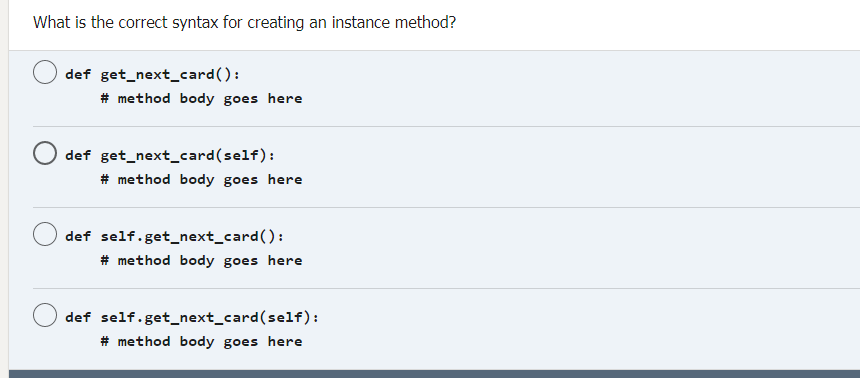This screenshot has width=860, height=378.
Task: Click the code text def self.get_next_card(self):
Action: (x=192, y=318)
